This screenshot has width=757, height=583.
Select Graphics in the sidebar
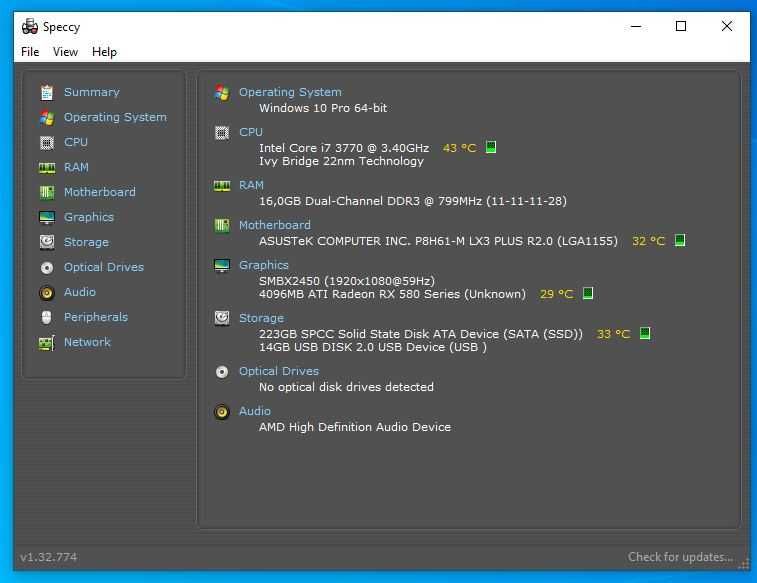tap(89, 218)
